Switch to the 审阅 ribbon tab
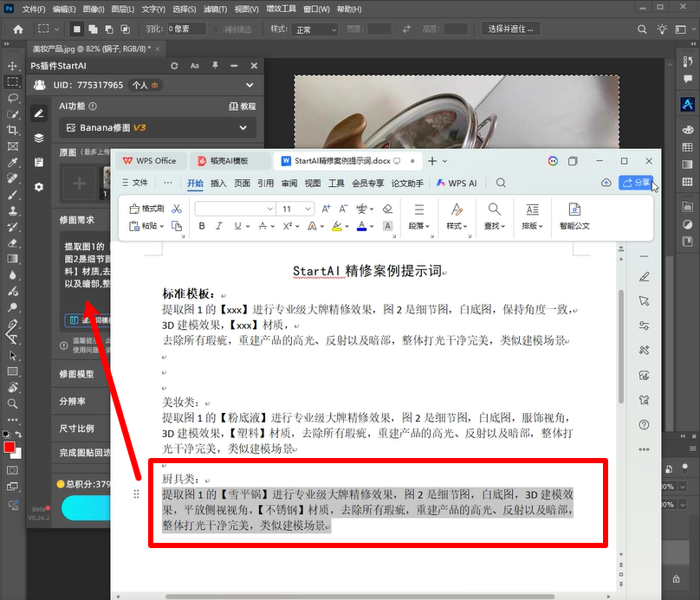 tap(289, 183)
